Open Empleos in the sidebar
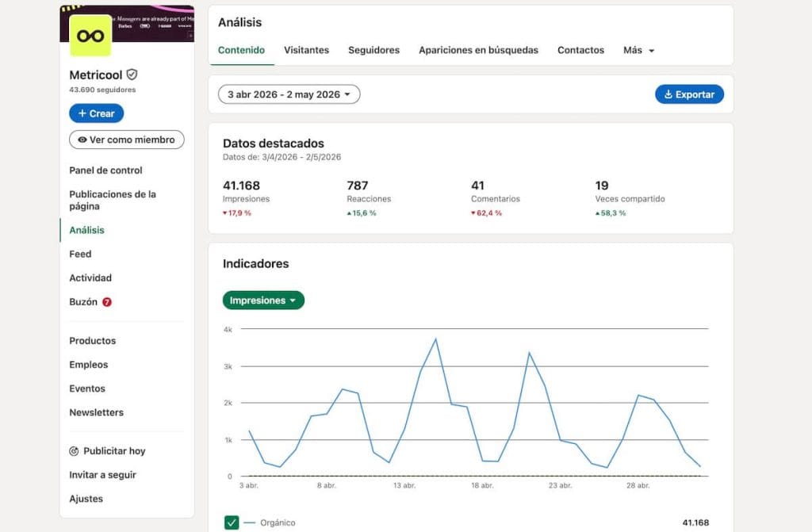812x532 pixels. tap(89, 365)
